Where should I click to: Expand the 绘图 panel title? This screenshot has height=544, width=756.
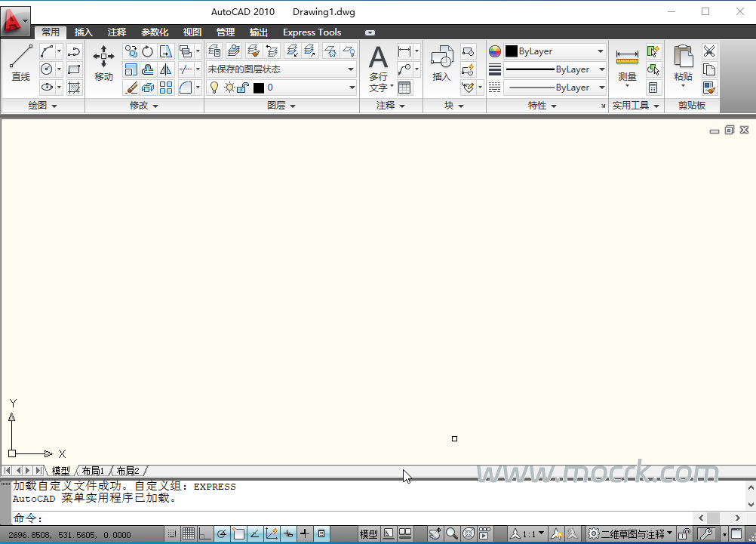tap(42, 106)
